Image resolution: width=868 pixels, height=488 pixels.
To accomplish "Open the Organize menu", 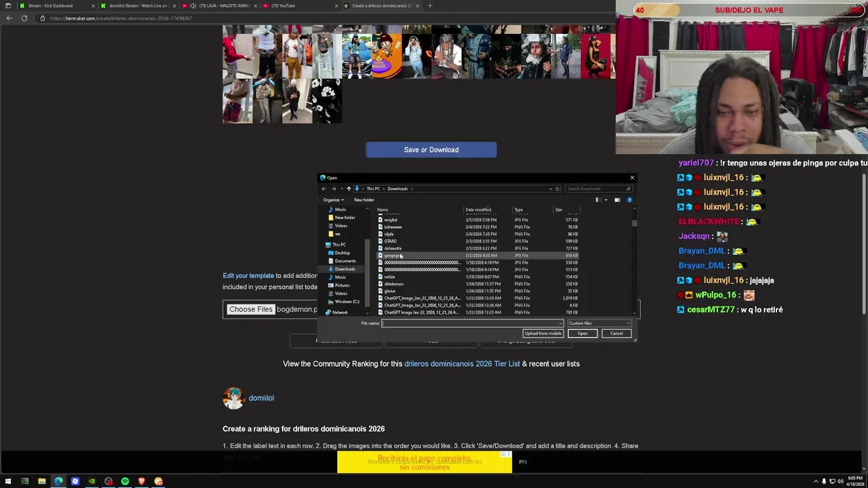I will (333, 200).
